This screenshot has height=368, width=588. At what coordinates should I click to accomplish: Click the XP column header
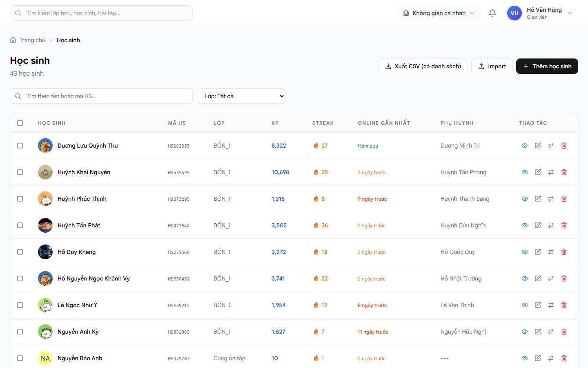(275, 123)
